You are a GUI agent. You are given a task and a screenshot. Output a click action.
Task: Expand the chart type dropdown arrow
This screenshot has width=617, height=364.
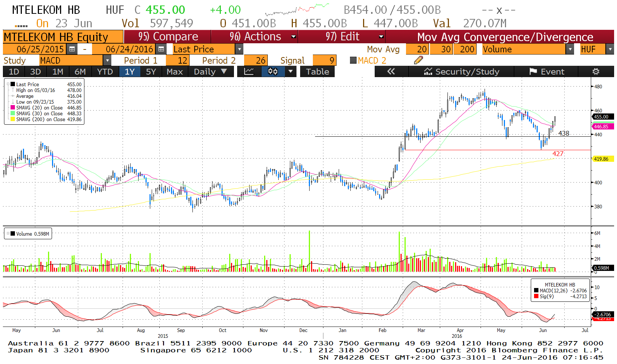coord(290,72)
